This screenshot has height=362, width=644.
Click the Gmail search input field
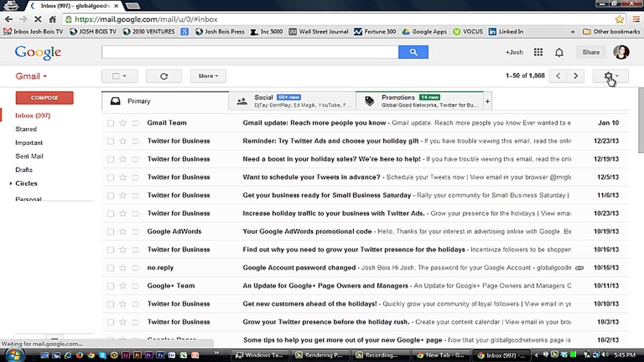click(x=250, y=52)
